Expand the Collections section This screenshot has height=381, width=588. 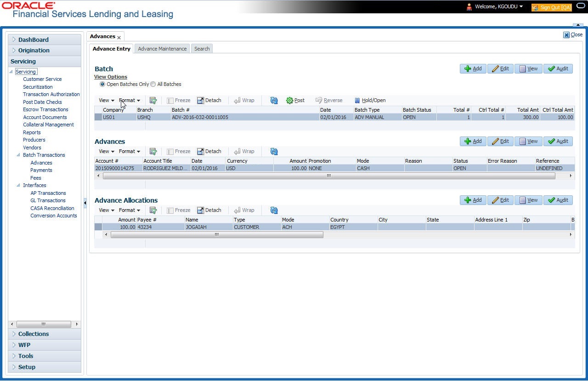(x=45, y=334)
